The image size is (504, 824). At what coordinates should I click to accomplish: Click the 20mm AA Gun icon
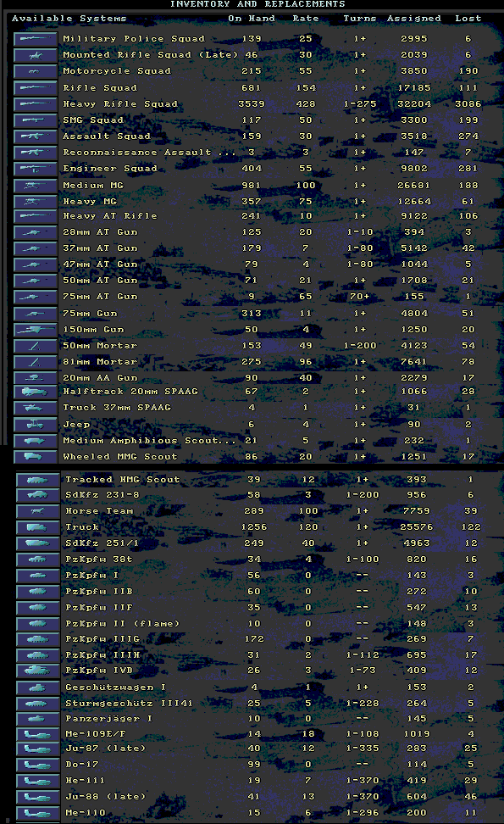point(36,378)
